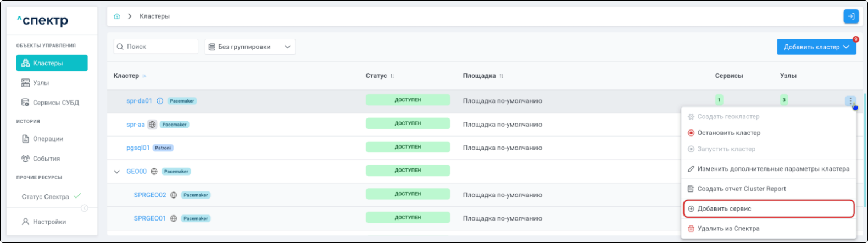Click the three-dots menu icon for spr-da01
Image resolution: width=868 pixels, height=243 pixels.
[x=850, y=101]
